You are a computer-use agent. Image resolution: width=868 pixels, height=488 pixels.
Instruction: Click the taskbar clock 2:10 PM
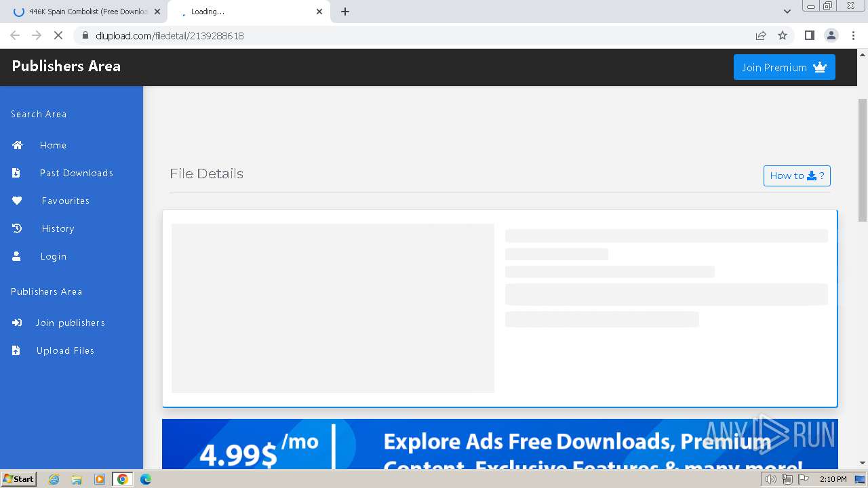833,479
